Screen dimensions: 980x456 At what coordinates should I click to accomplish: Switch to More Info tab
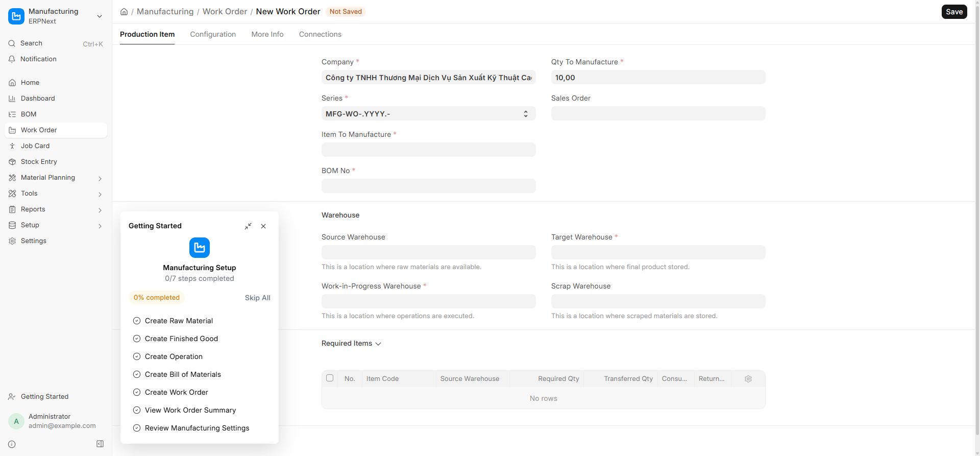(x=267, y=34)
